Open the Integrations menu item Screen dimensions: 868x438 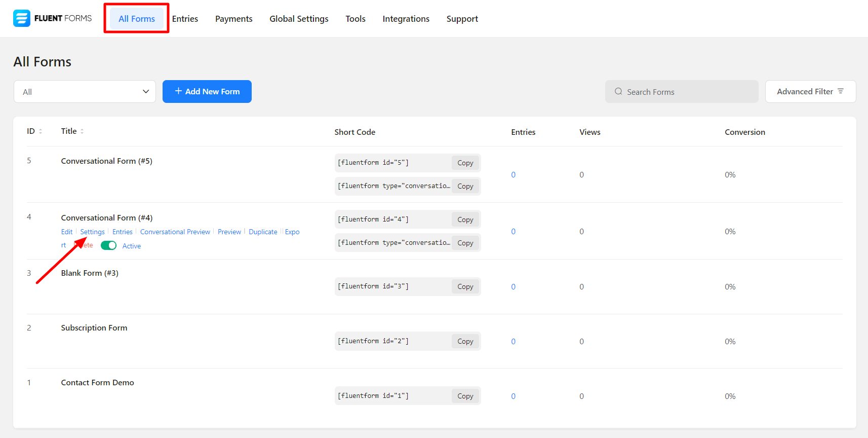406,19
